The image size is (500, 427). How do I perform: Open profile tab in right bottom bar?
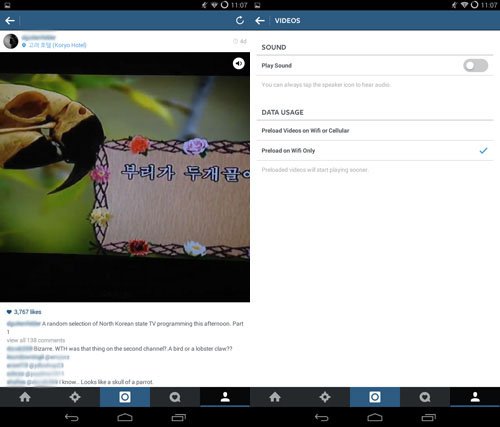(475, 397)
